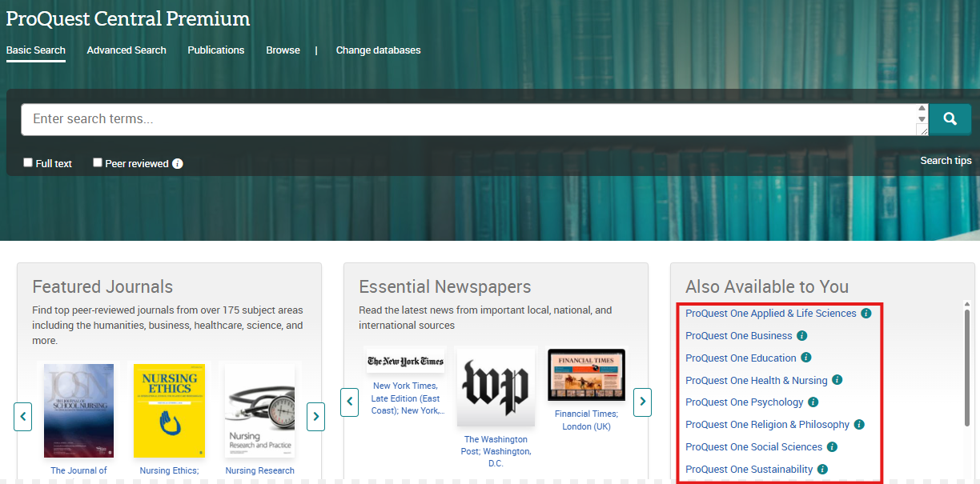
Task: Open the Advanced Search tab
Action: pos(127,50)
